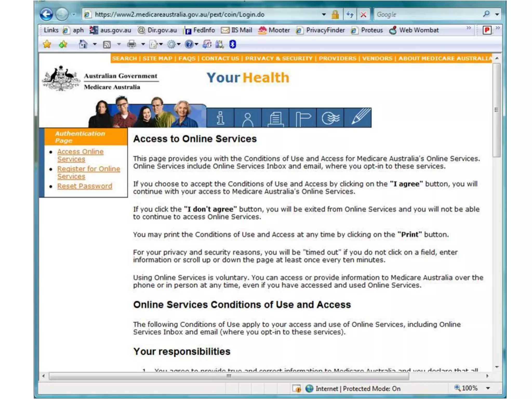532x399 pixels.
Task: Open the Print options dropdown arrow
Action: coord(143,44)
